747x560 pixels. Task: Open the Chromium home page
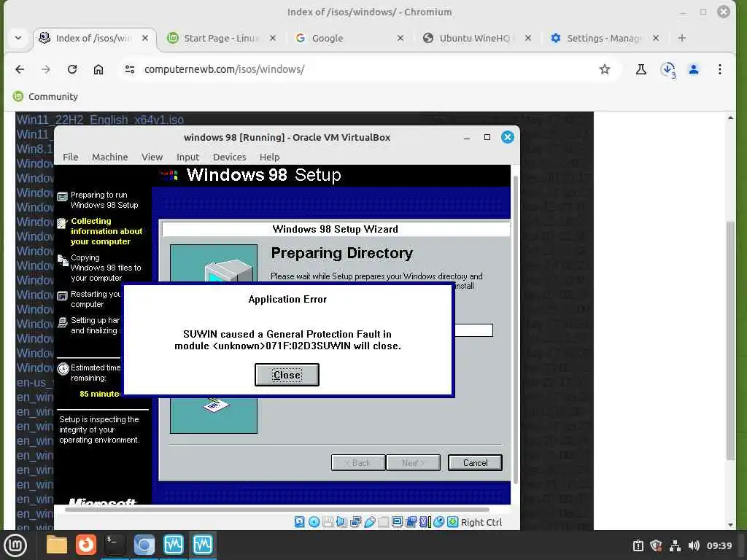point(98,69)
